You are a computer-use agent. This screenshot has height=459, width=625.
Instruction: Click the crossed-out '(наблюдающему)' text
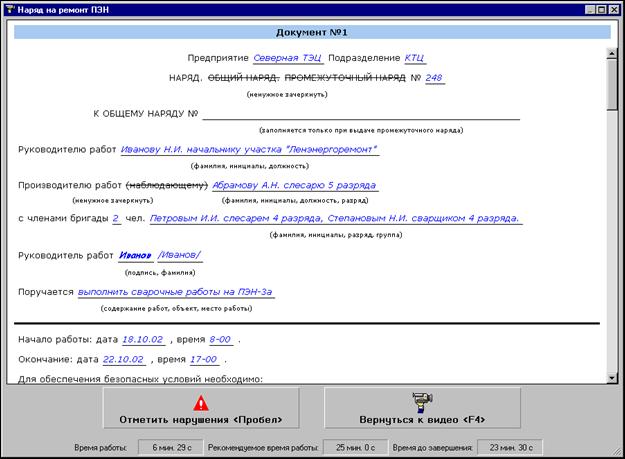coord(167,185)
